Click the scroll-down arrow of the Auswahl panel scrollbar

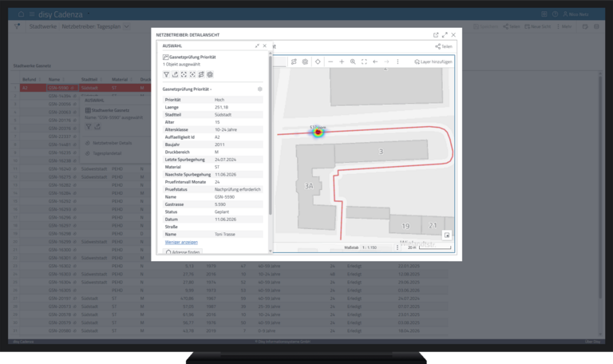[270, 251]
